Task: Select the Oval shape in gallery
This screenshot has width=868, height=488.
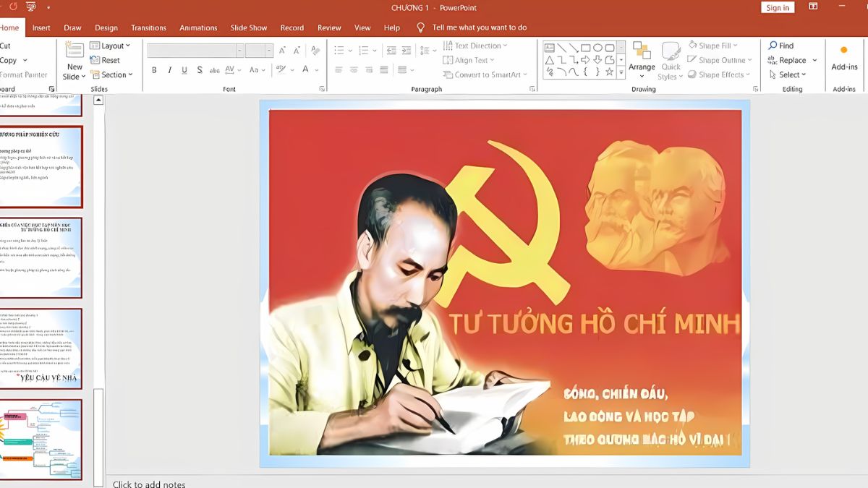Action: (x=597, y=48)
